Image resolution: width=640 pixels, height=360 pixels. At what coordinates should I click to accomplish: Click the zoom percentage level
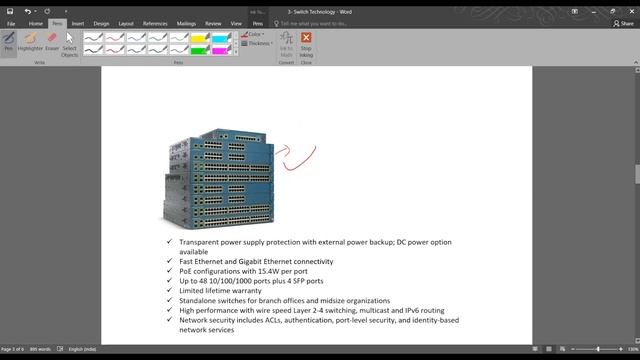point(633,349)
